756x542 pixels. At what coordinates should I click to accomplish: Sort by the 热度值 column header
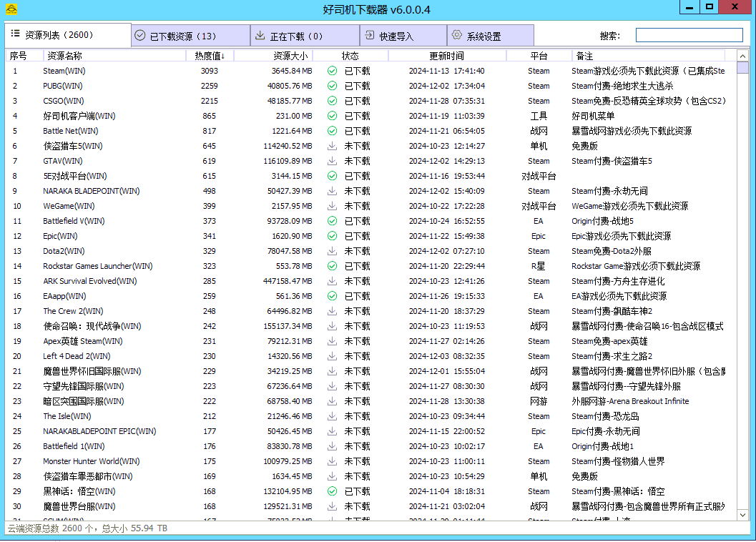point(210,56)
